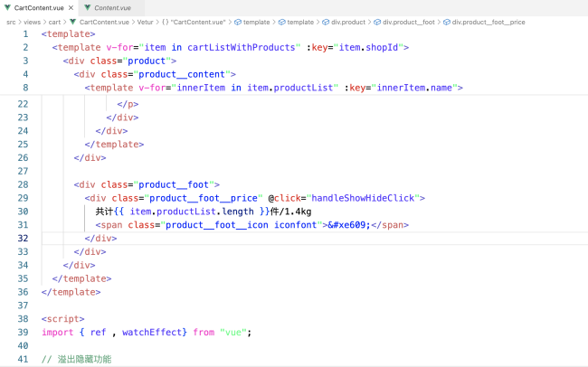Viewport: 588px width, 367px height.
Task: Click line number 1 in the gutter
Action: click(25, 34)
